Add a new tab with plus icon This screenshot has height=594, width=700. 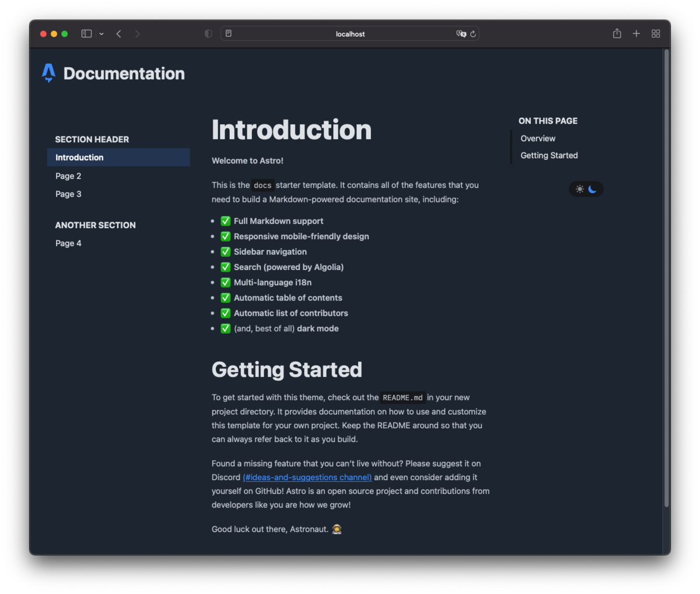[636, 34]
